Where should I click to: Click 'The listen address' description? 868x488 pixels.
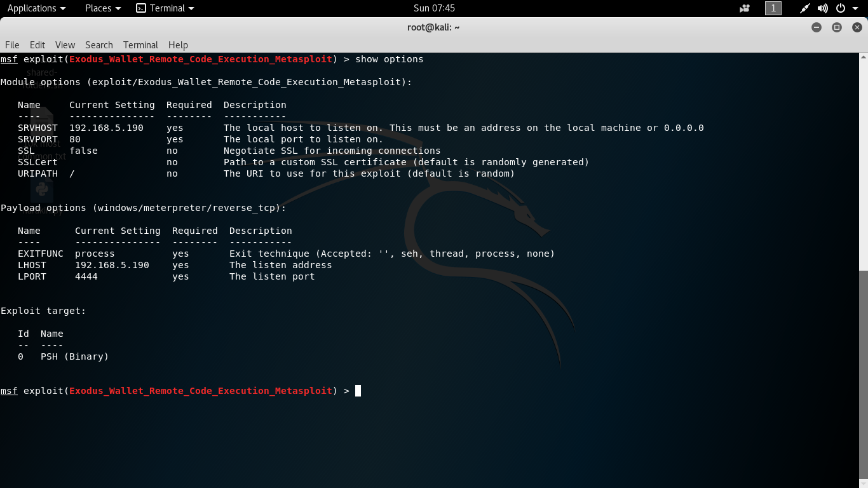281,265
